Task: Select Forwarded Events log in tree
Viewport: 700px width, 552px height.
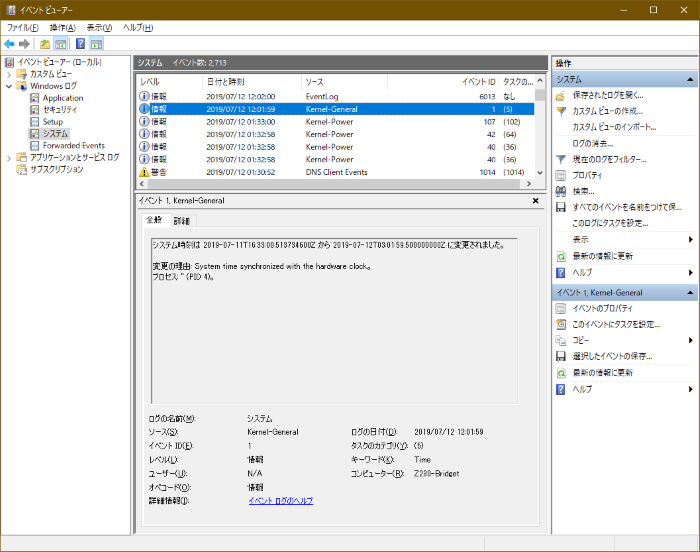Action: [x=74, y=146]
